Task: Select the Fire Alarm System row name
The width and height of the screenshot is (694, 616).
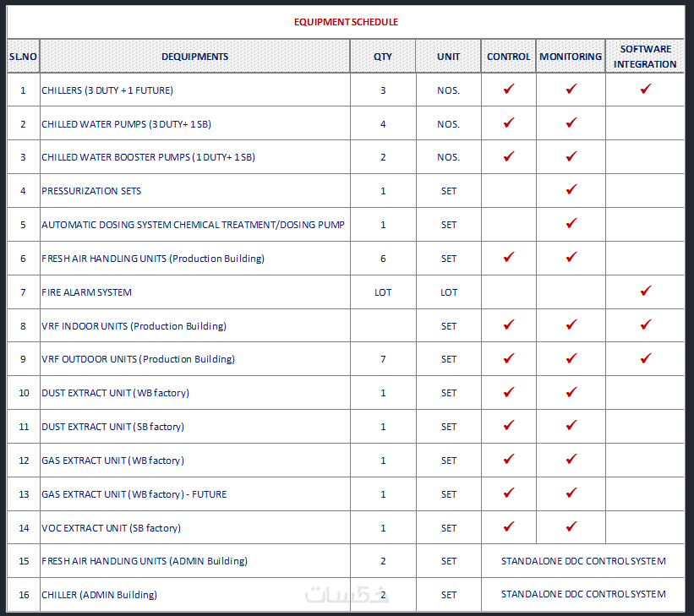Action: [x=86, y=292]
